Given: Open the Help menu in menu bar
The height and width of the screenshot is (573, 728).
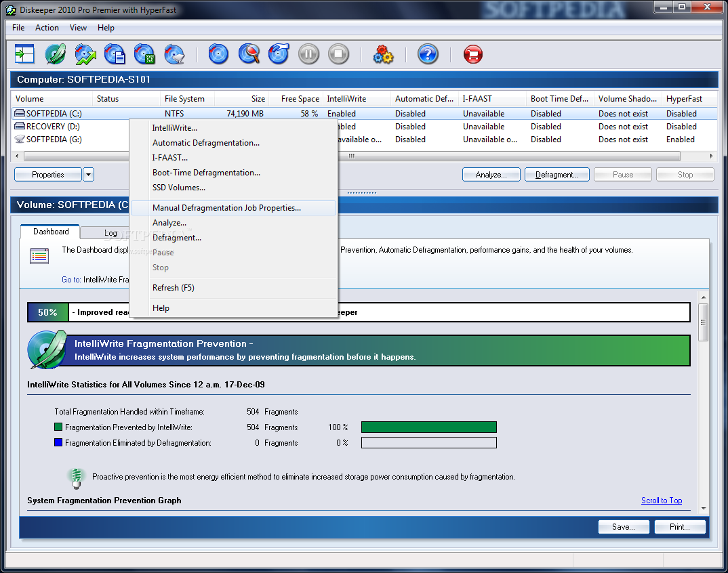Looking at the screenshot, I should coord(106,27).
